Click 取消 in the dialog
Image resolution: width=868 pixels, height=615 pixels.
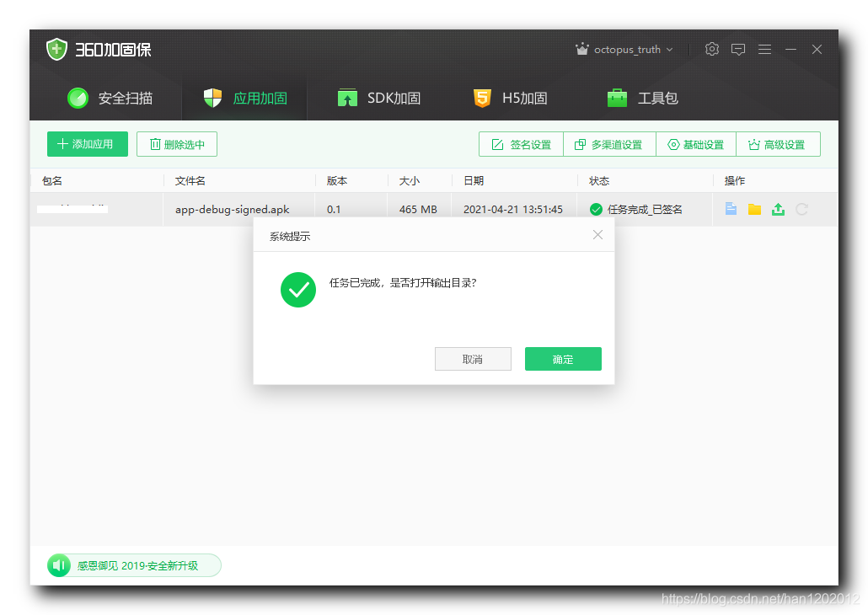[x=473, y=359]
